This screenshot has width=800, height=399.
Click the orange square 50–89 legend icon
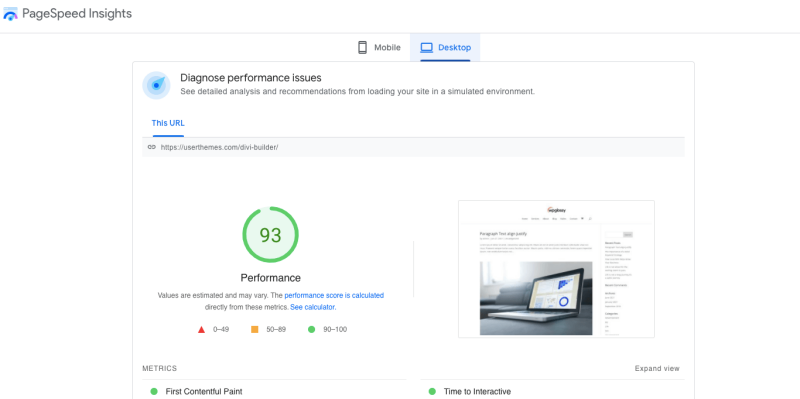(255, 330)
